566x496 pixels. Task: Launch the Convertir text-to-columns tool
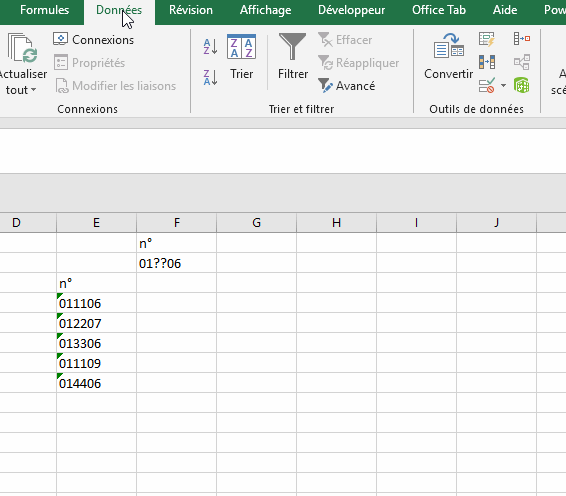point(449,57)
